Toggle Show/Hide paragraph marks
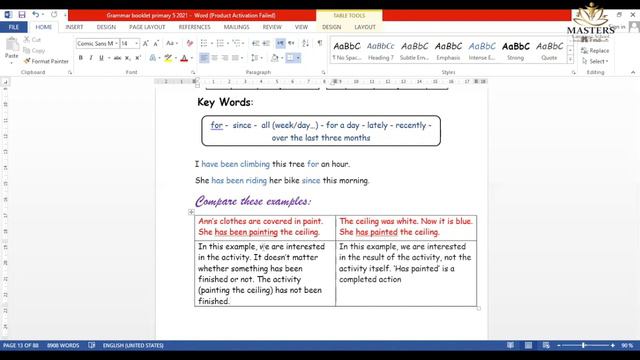The height and width of the screenshot is (360, 640). tap(320, 43)
